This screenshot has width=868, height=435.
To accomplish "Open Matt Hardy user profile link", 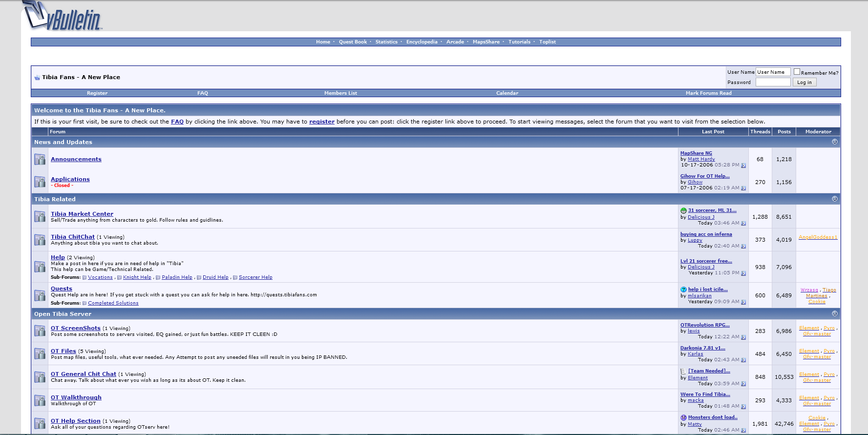I will (701, 159).
